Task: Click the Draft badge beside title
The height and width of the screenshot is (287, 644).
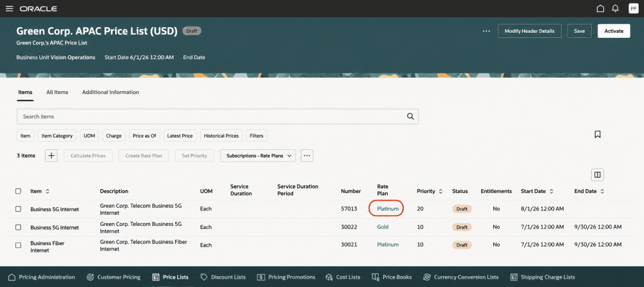Action: click(191, 31)
